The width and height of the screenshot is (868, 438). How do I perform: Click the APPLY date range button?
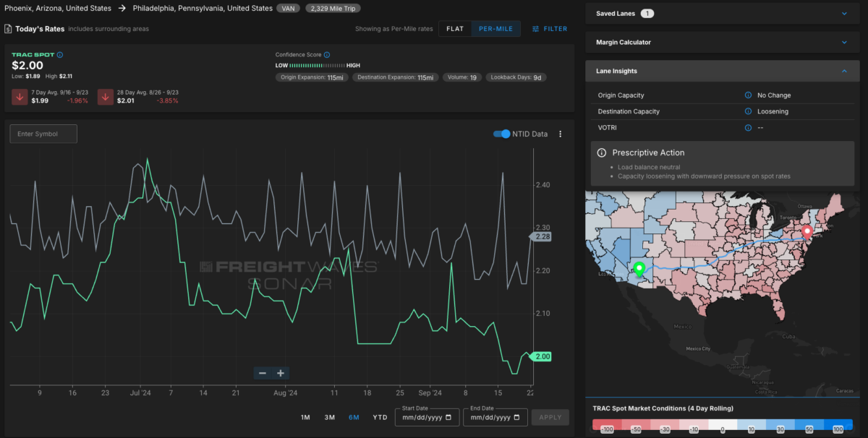pyautogui.click(x=550, y=418)
